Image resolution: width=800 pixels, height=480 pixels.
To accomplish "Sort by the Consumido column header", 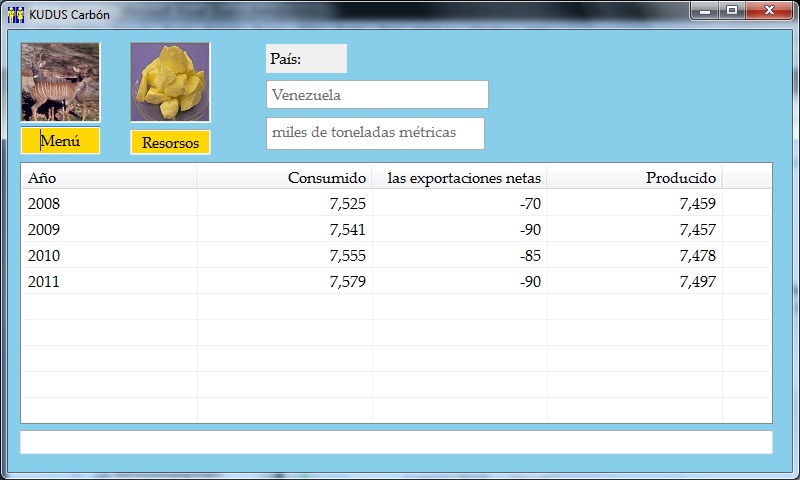I will click(284, 178).
